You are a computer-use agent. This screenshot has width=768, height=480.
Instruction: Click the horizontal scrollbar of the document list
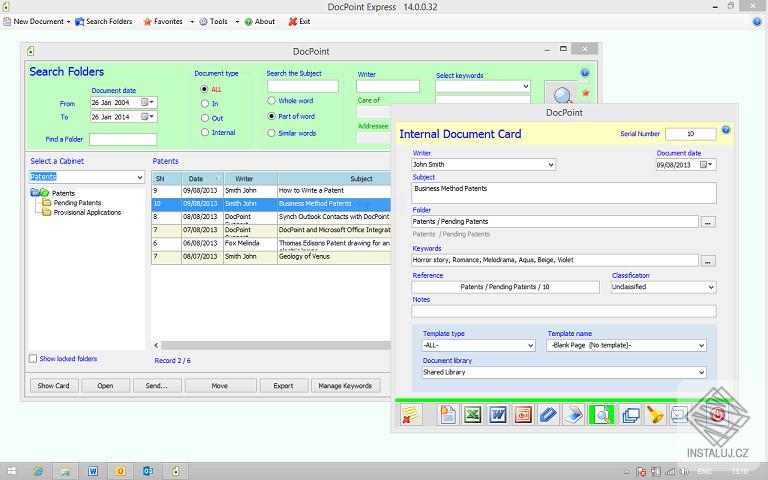click(276, 345)
